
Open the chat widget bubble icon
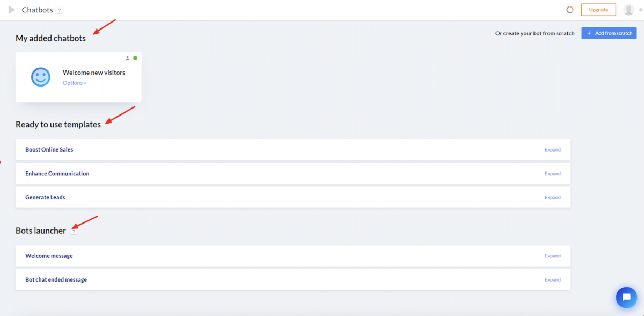626,297
